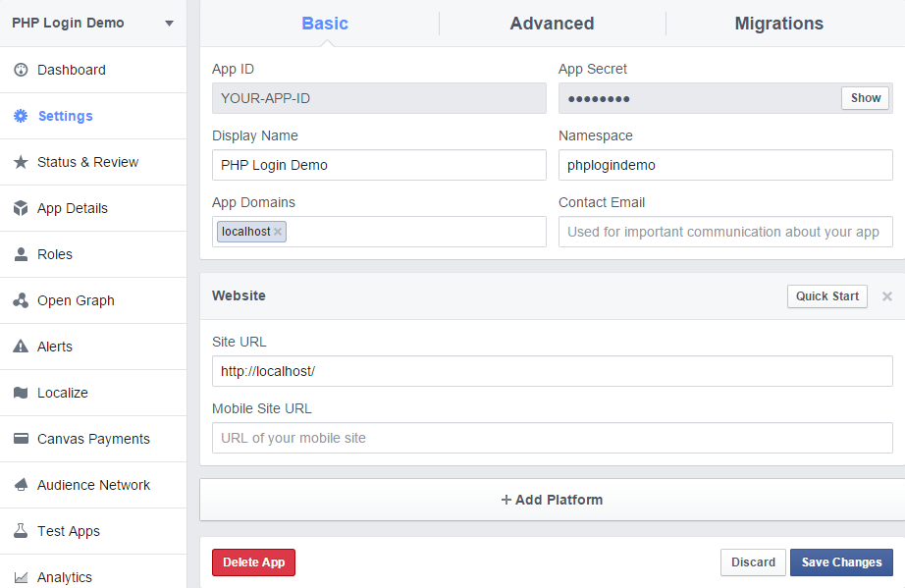Click the Localize flag icon
The image size is (905, 588).
[x=21, y=393]
